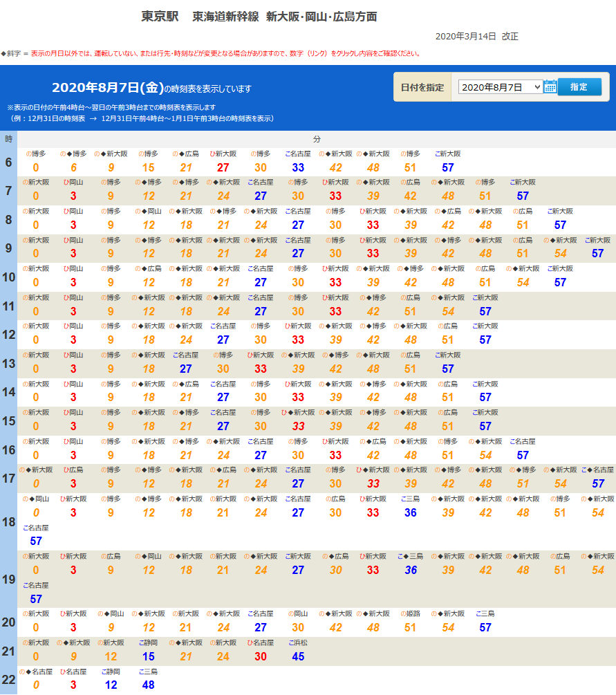The image size is (616, 695).
Task: Click the 7時03分 Hikari 岡山 departure
Action: point(73,196)
